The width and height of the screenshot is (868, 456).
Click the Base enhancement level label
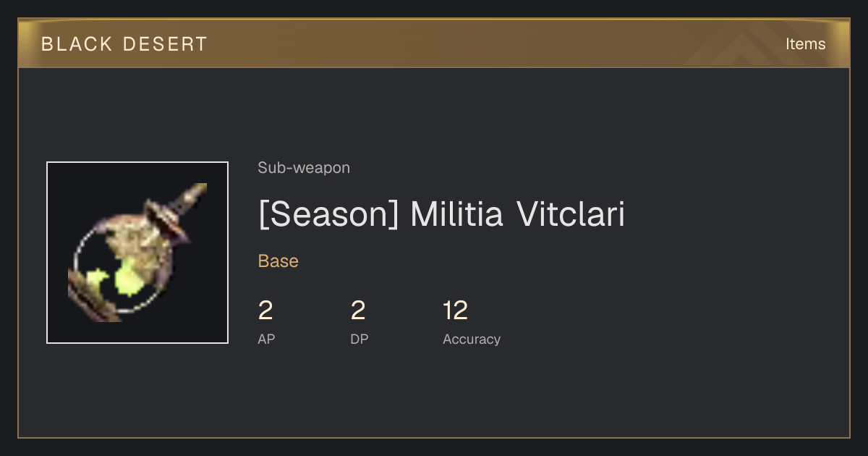(278, 261)
